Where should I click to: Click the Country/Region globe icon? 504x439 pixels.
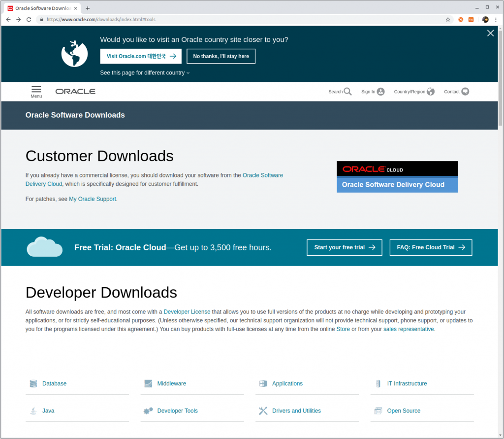[430, 92]
